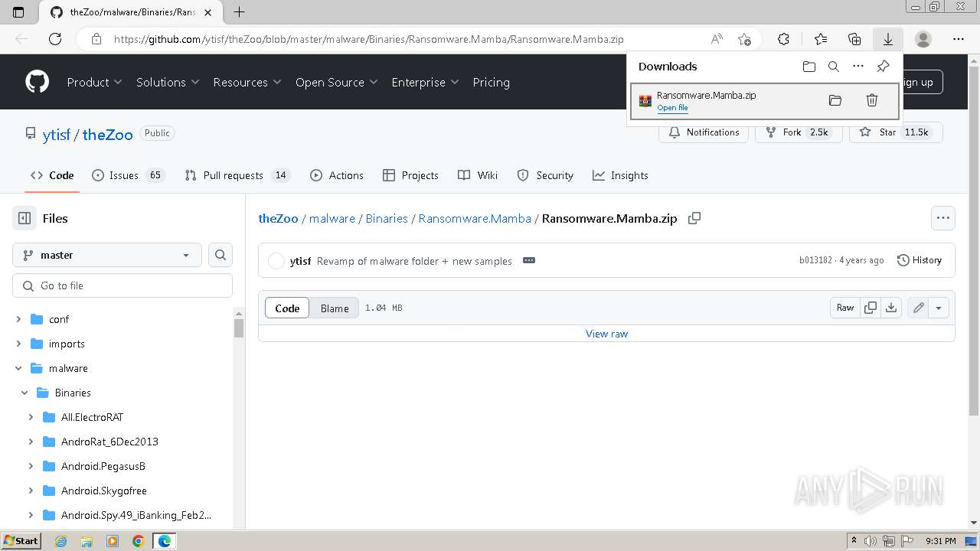Show Ransomware.Mamba.zip in folder
Image resolution: width=980 pixels, height=551 pixels.
click(835, 100)
